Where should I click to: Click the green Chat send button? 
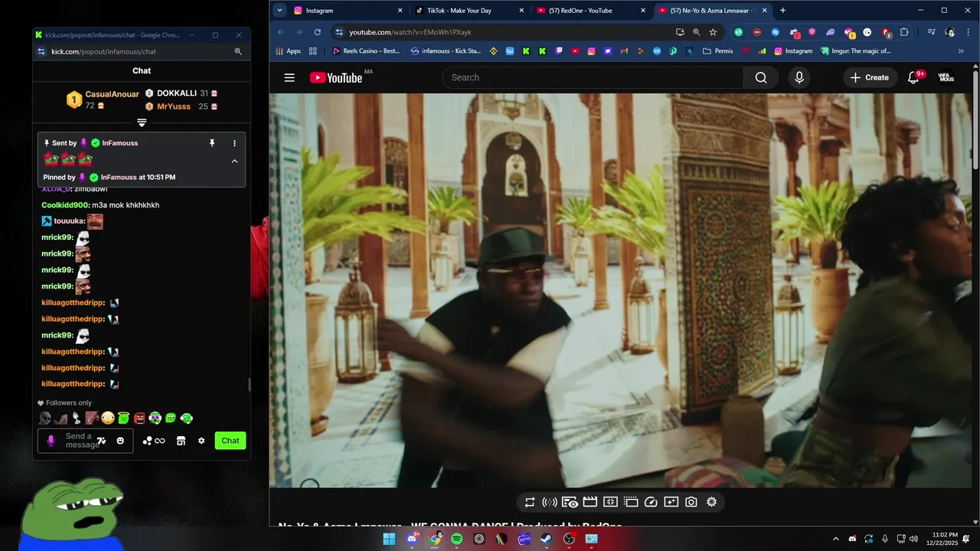pyautogui.click(x=230, y=441)
